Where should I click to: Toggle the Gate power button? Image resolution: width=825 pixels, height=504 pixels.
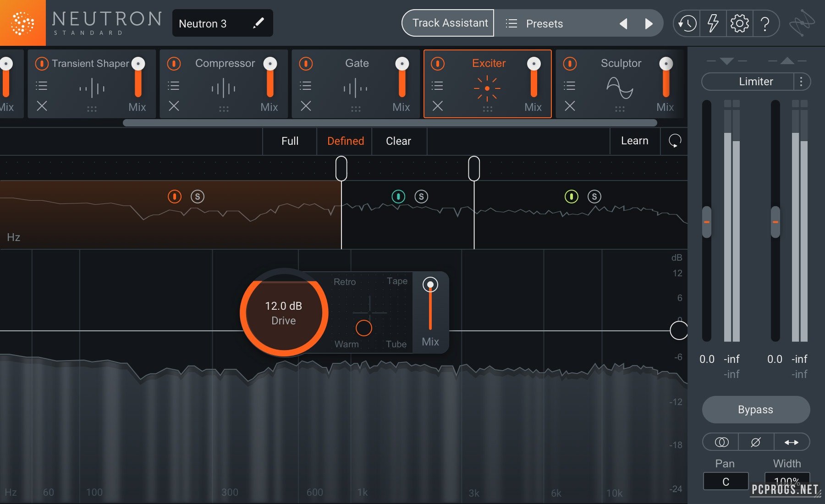click(x=306, y=63)
